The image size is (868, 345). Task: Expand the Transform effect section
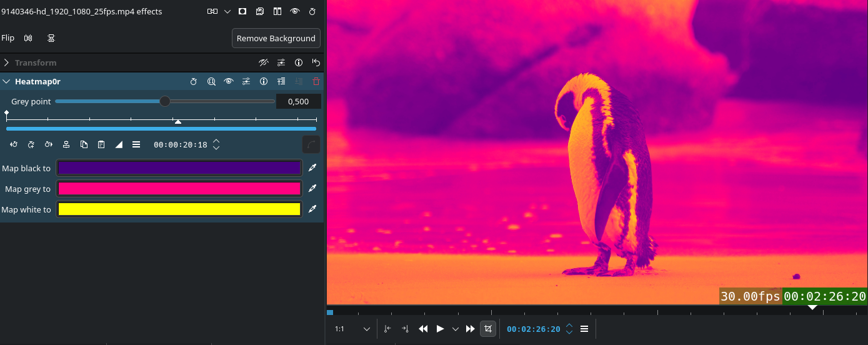pyautogui.click(x=6, y=62)
